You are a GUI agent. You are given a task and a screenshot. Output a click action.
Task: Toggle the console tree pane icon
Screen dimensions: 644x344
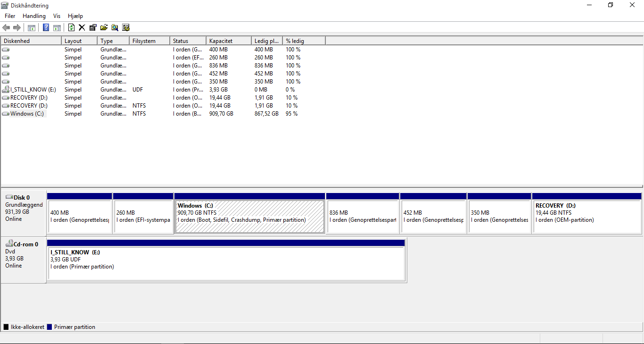32,28
